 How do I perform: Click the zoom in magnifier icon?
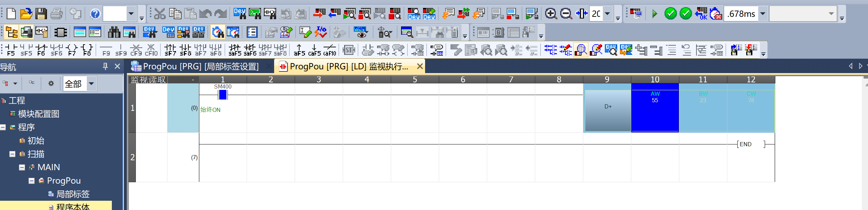tap(551, 14)
